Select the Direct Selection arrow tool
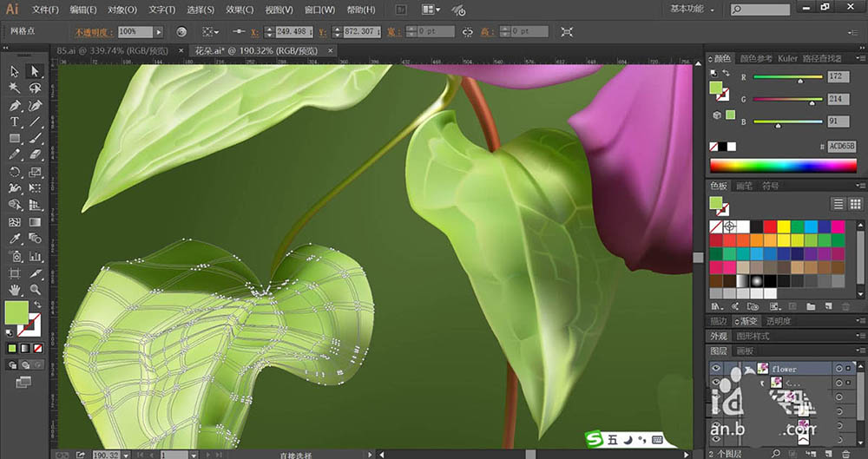The width and height of the screenshot is (868, 459). pyautogui.click(x=35, y=71)
